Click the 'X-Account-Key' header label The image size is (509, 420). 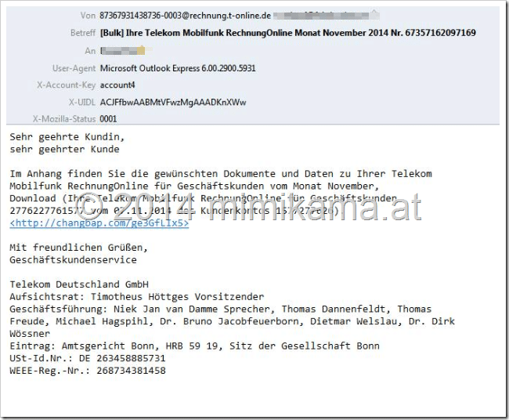click(67, 85)
